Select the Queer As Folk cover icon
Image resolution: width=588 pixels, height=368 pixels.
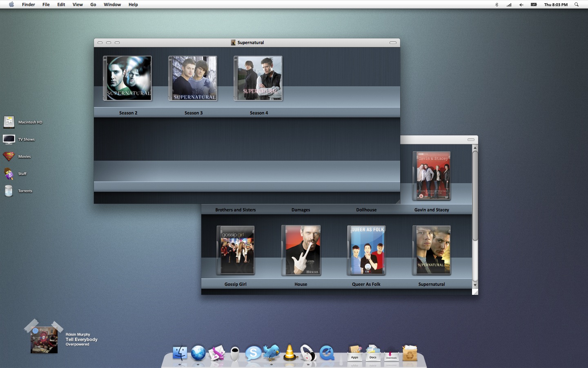click(x=366, y=250)
